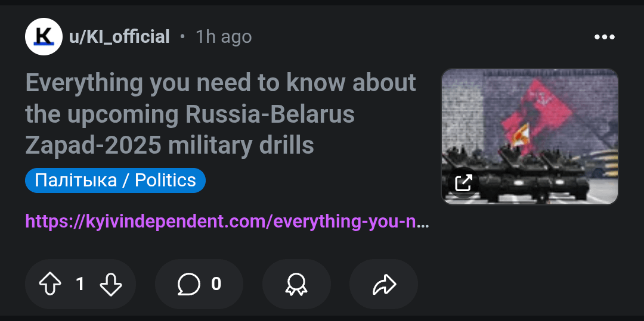644x321 pixels.
Task: Click the comment count '0'
Action: [x=216, y=284]
